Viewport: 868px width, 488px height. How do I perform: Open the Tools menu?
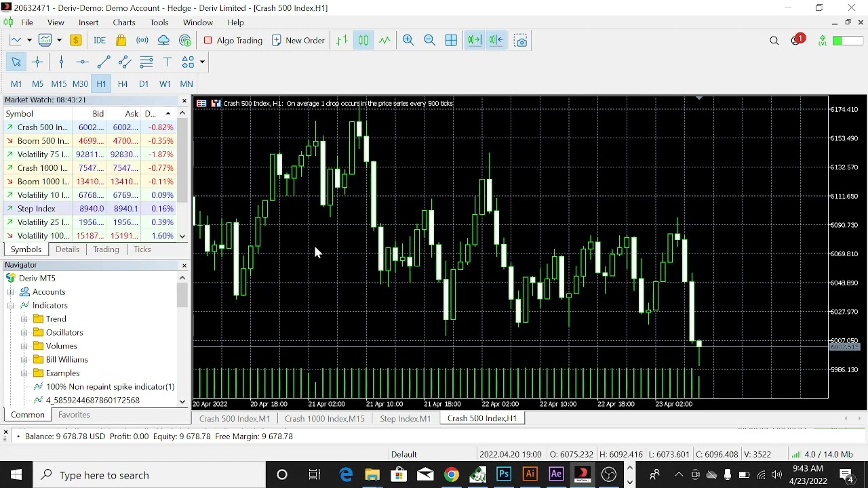tap(160, 22)
